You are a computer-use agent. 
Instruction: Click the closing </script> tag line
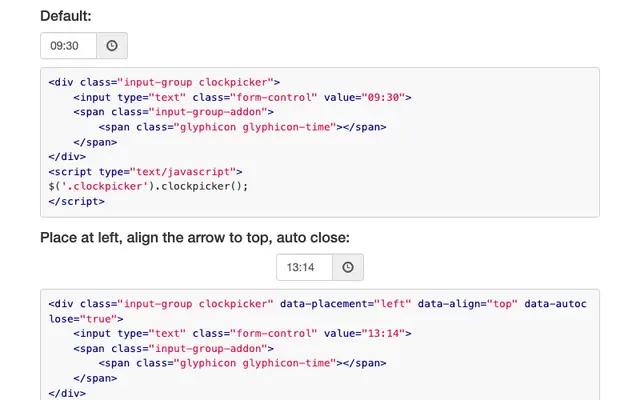click(76, 202)
